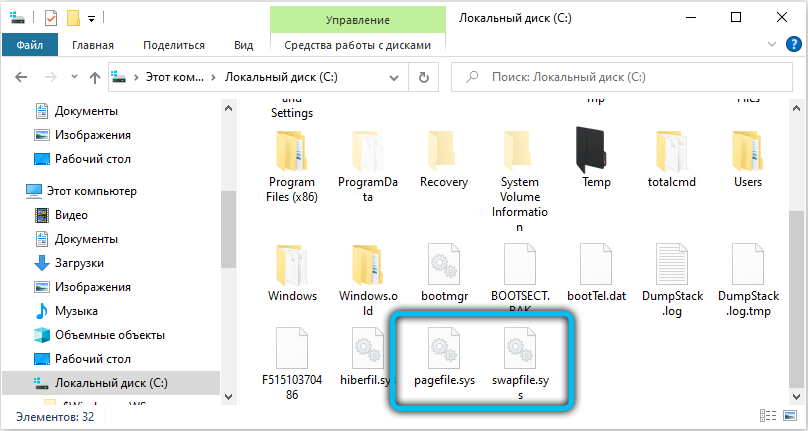Select the bootTel.dat file icon

[x=596, y=265]
